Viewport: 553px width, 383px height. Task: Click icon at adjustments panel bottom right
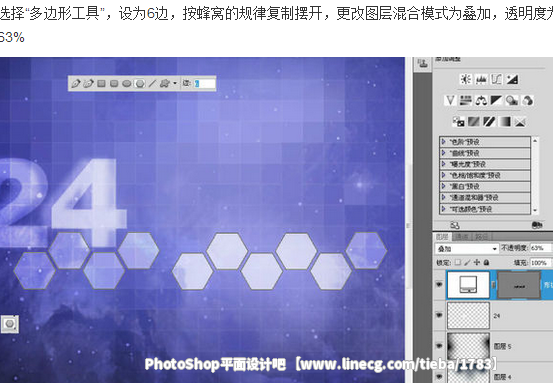click(x=537, y=225)
